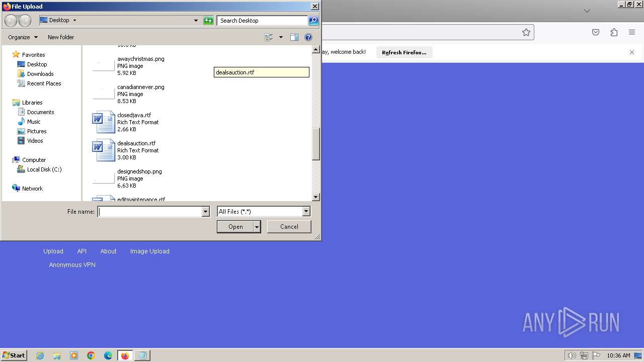The width and height of the screenshot is (644, 362).
Task: Expand the Desktop breadcrumb arrow
Action: tap(74, 21)
